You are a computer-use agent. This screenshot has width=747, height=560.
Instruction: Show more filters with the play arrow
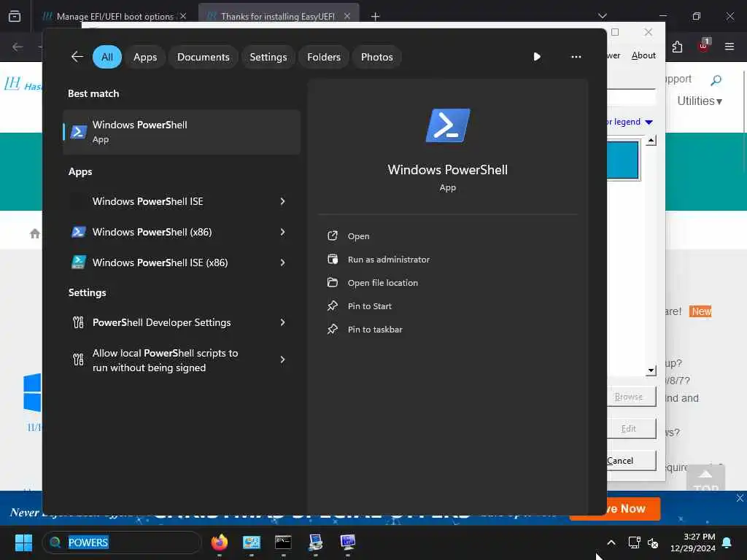click(537, 57)
